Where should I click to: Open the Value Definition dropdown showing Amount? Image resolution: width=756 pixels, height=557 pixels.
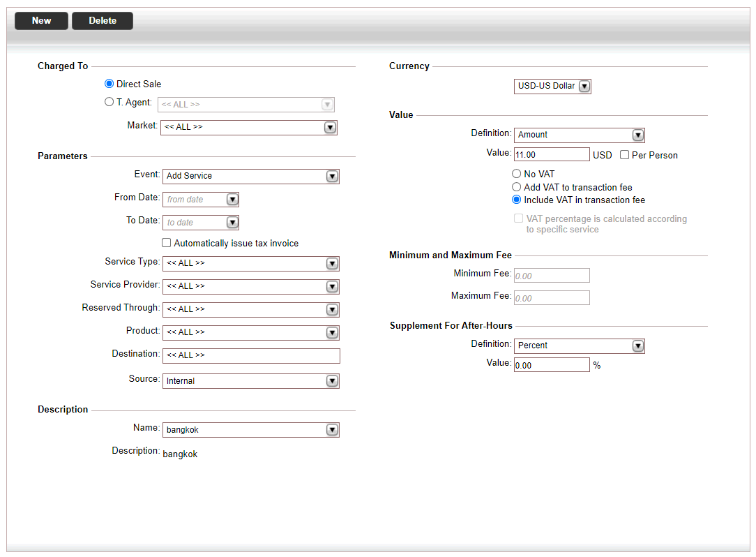coord(638,135)
